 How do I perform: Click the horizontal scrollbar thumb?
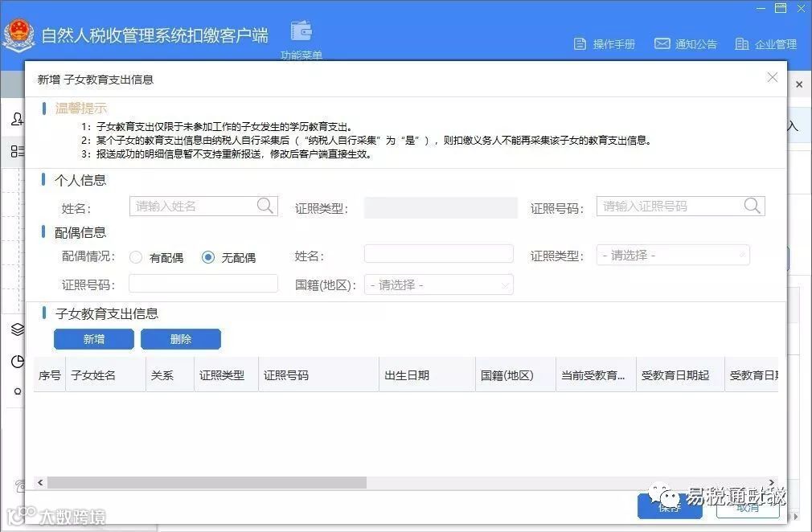(207, 483)
